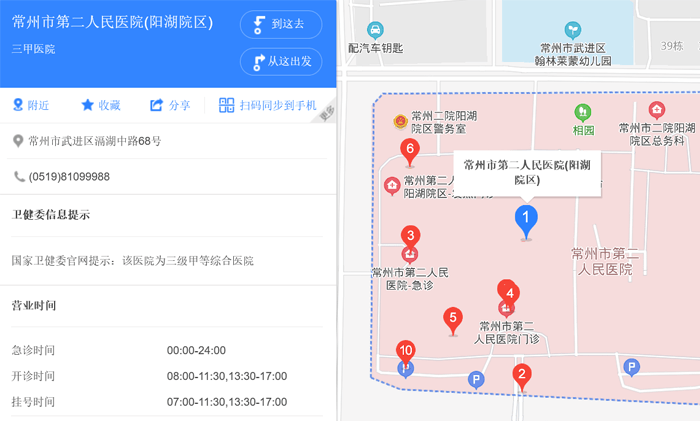Click the parking icon at right edge
700x421 pixels.
click(x=631, y=367)
